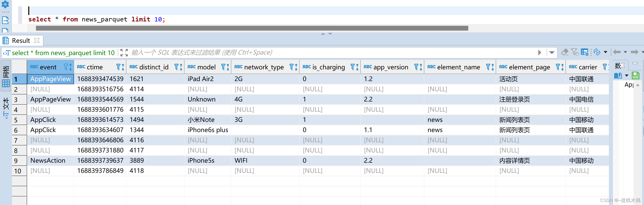Open the custom filter configuration table icon
The image size is (644, 205).
(x=584, y=52)
